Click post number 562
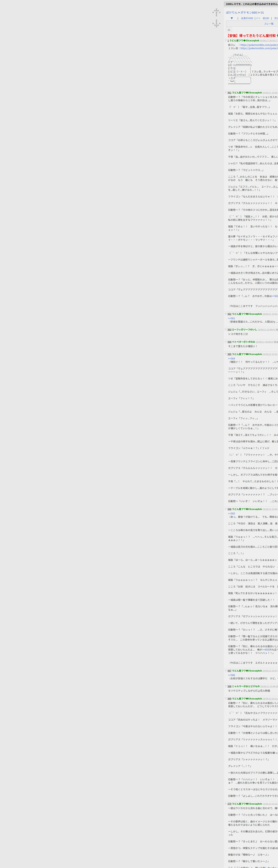The width and height of the screenshot is (278, 868). point(229,314)
